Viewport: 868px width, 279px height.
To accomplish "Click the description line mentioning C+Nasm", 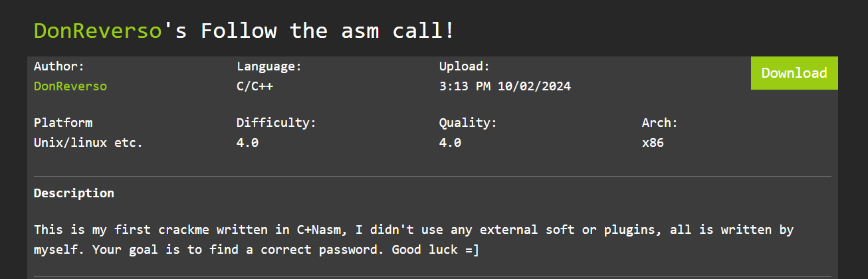I will pyautogui.click(x=414, y=230).
